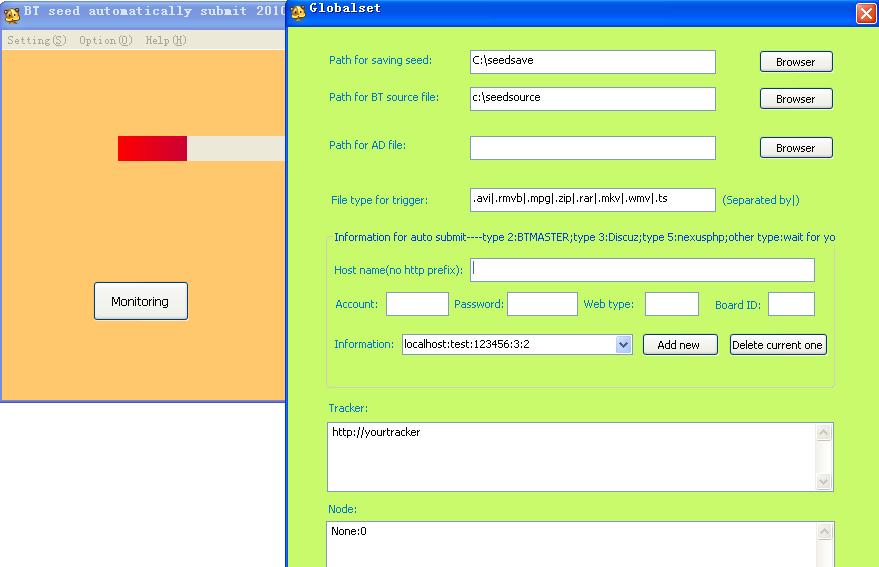Click the Web type: label
Image resolution: width=879 pixels, height=567 pixels.
(608, 304)
